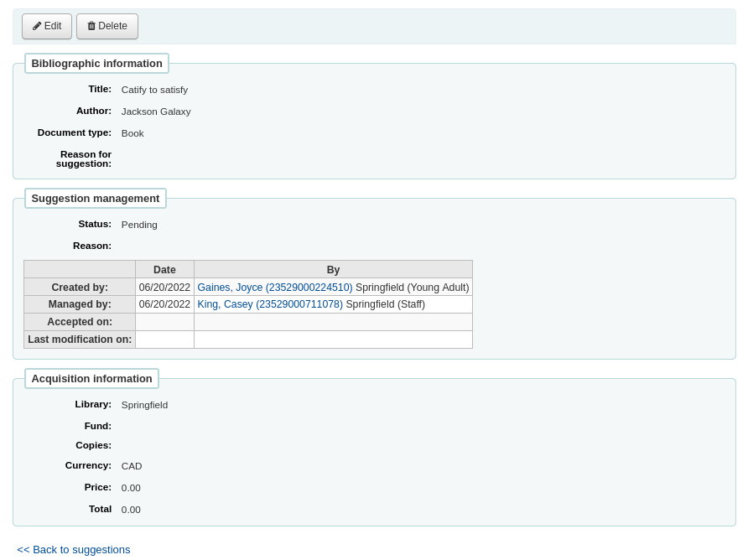
Task: Click the Bibliographic information section heading
Action: 96,64
